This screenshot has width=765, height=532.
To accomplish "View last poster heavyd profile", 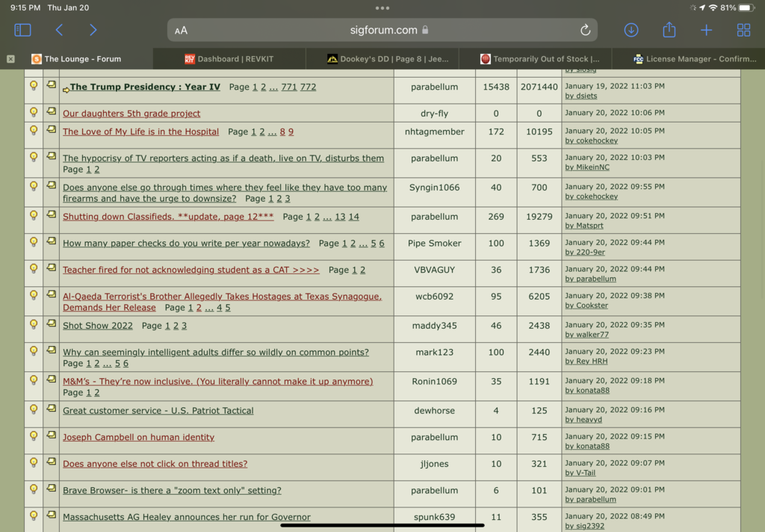I will (583, 420).
